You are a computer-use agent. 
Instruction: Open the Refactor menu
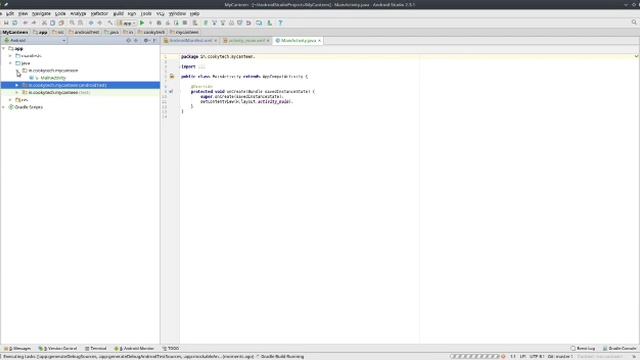click(99, 13)
